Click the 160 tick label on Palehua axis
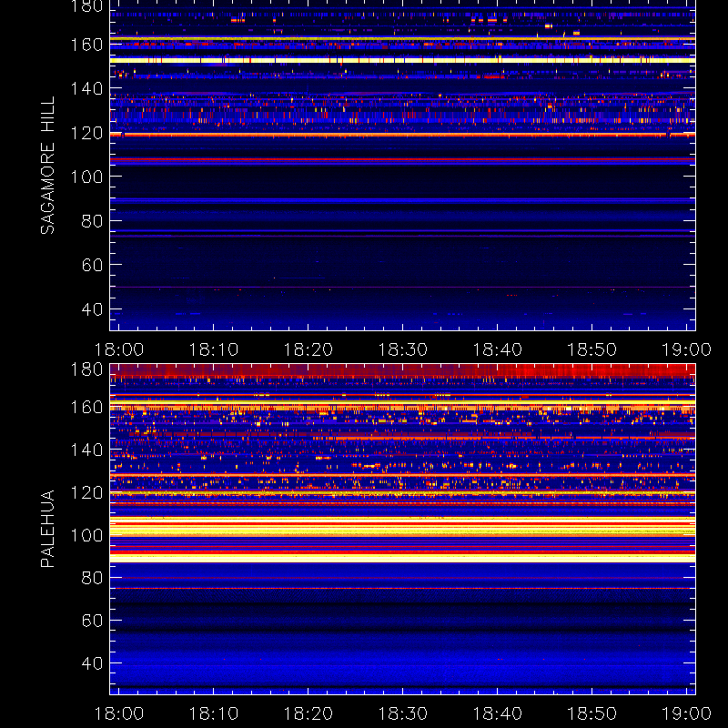This screenshot has width=728, height=728. pos(86,407)
